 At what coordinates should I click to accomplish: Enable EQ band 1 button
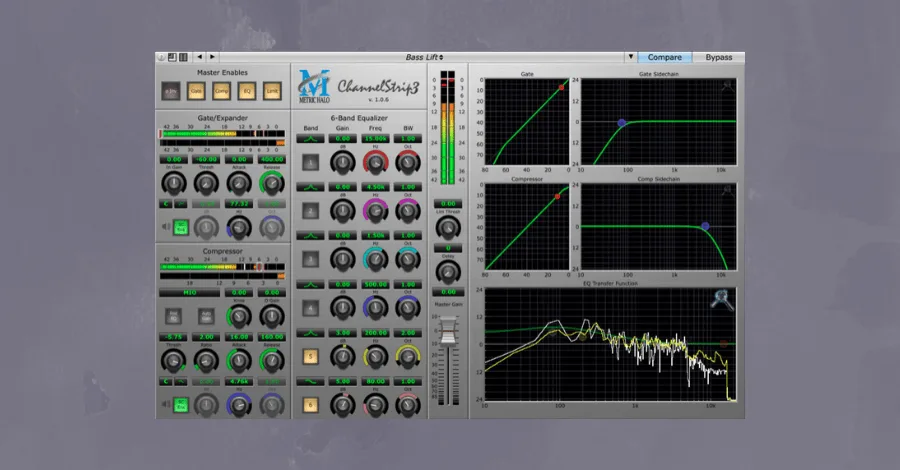[311, 162]
